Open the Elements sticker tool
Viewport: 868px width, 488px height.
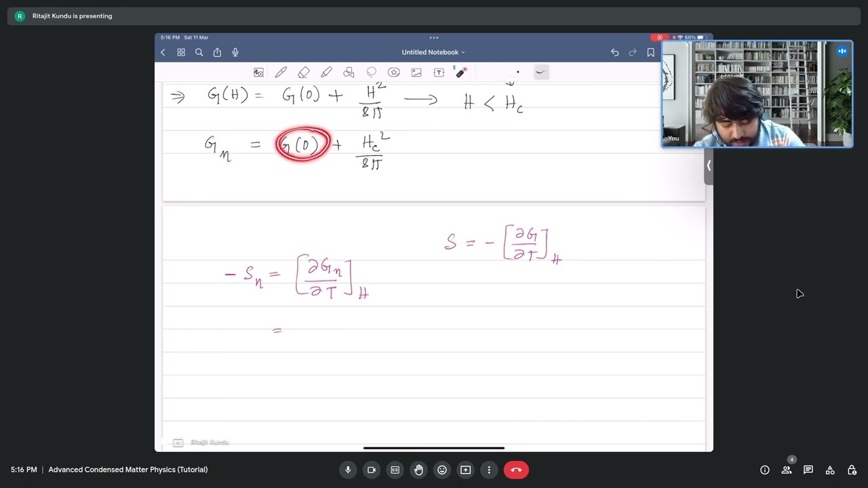click(394, 73)
